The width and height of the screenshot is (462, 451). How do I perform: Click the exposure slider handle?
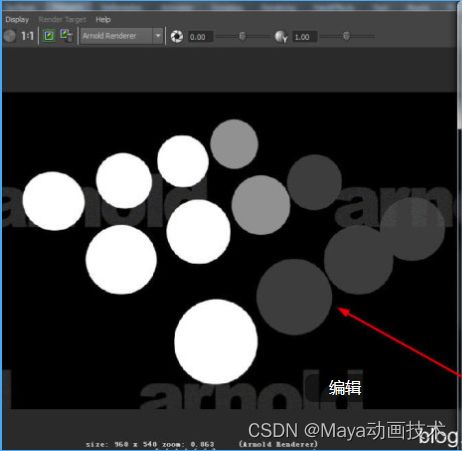click(x=242, y=36)
